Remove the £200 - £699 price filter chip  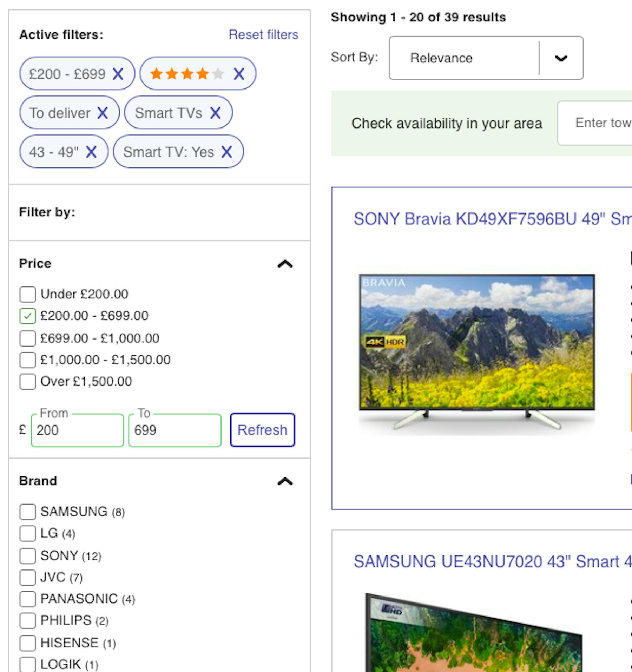point(118,74)
